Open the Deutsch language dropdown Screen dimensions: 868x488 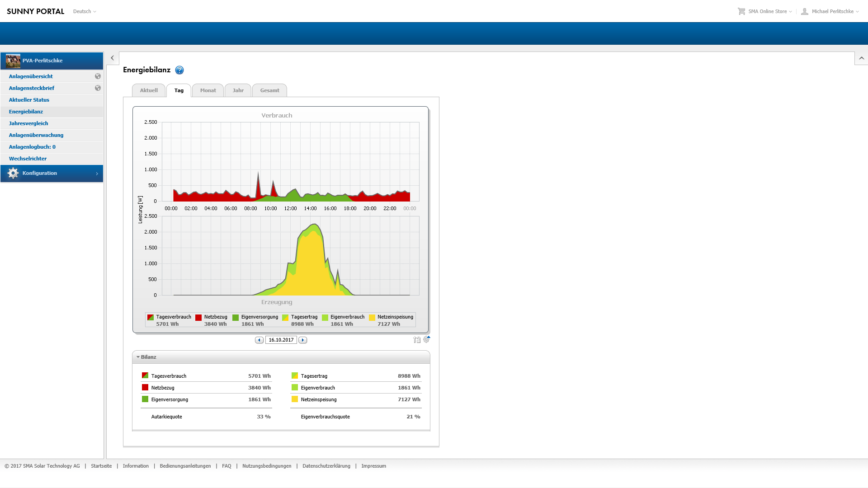point(85,11)
